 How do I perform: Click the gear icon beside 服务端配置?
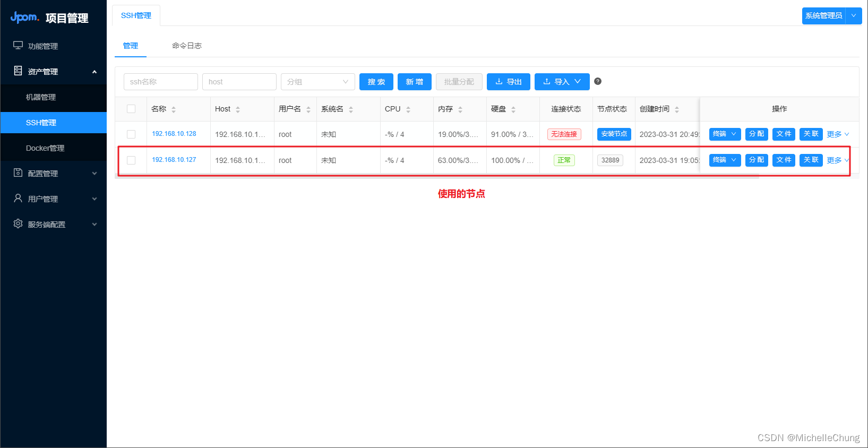[x=18, y=223]
